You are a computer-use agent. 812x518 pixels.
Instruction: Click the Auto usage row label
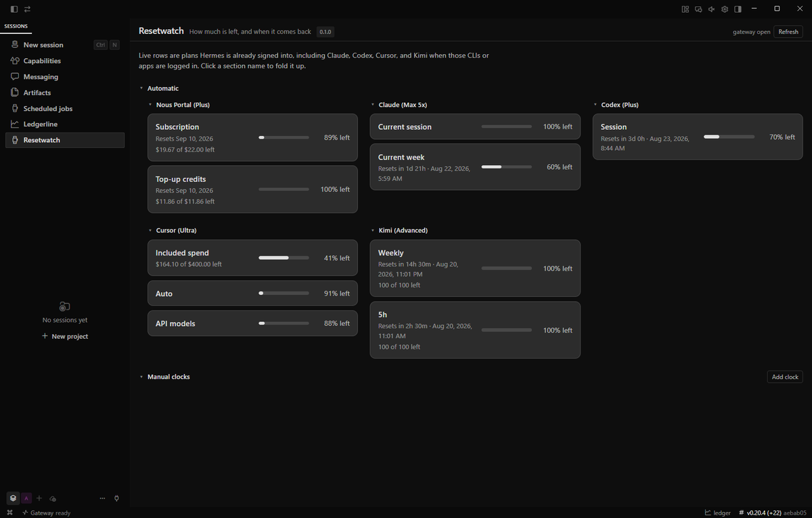(x=164, y=293)
